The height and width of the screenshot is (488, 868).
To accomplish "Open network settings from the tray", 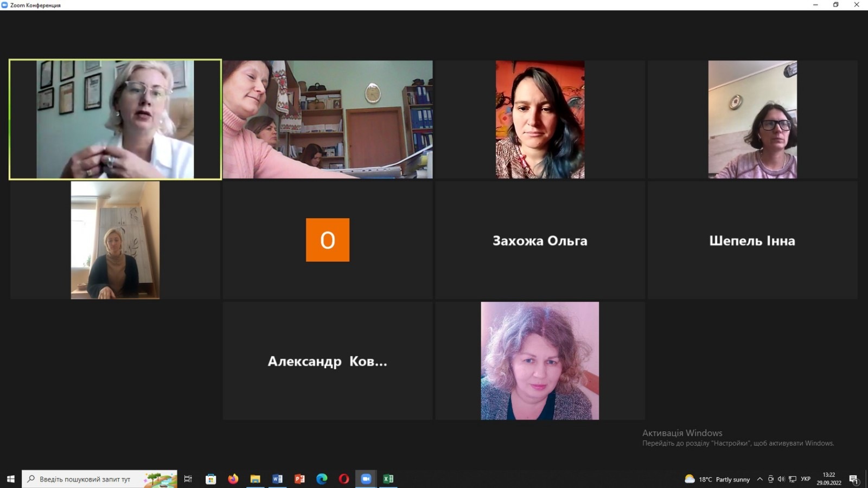I will pyautogui.click(x=793, y=479).
